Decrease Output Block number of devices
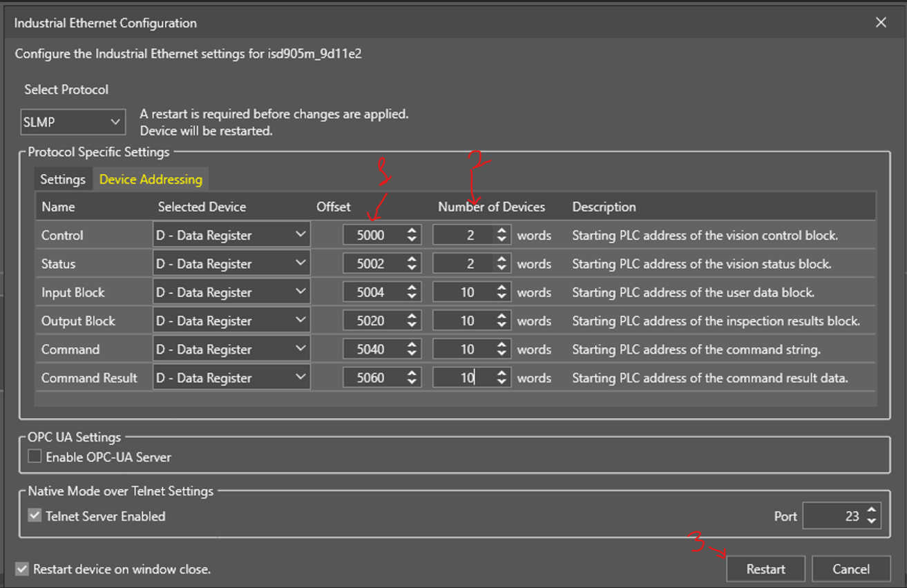This screenshot has width=907, height=588. (502, 325)
